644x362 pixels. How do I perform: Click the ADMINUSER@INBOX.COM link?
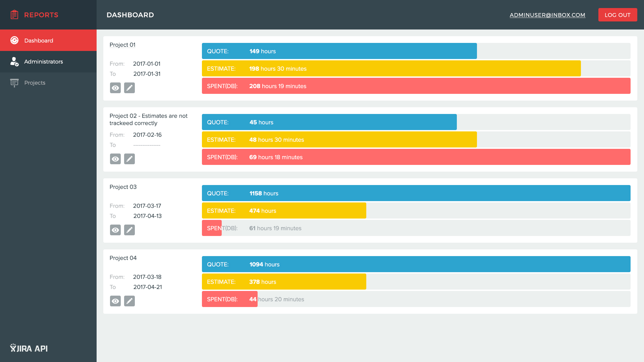point(547,15)
